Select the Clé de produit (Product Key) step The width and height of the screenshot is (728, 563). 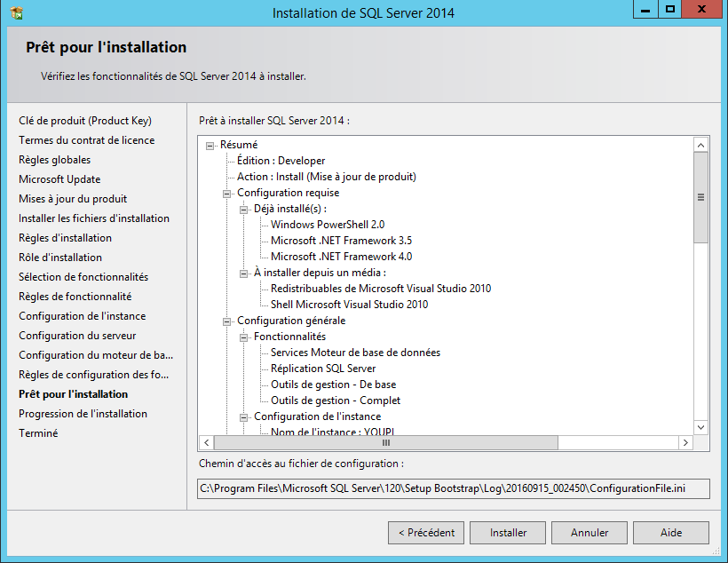(85, 121)
